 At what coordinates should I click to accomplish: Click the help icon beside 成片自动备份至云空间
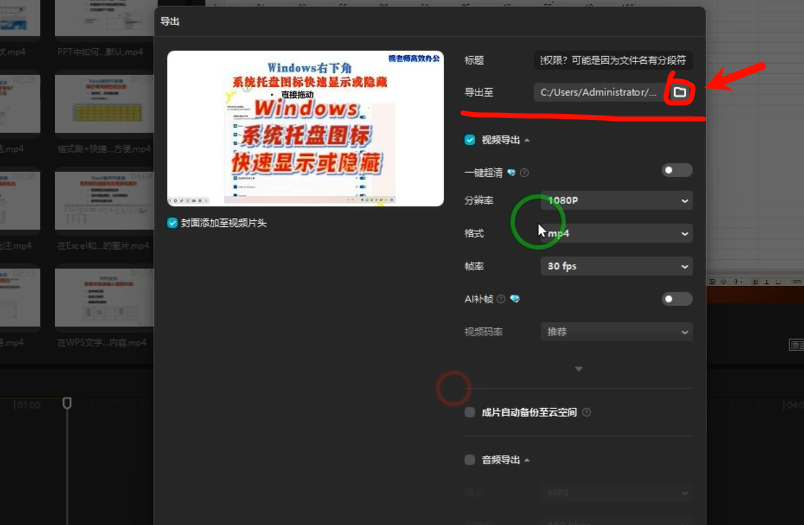pyautogui.click(x=587, y=412)
